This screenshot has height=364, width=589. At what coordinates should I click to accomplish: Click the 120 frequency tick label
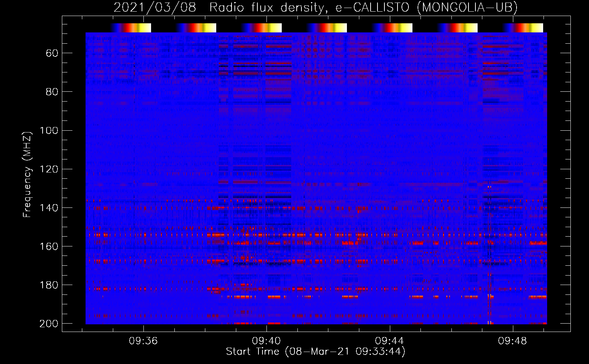click(49, 169)
